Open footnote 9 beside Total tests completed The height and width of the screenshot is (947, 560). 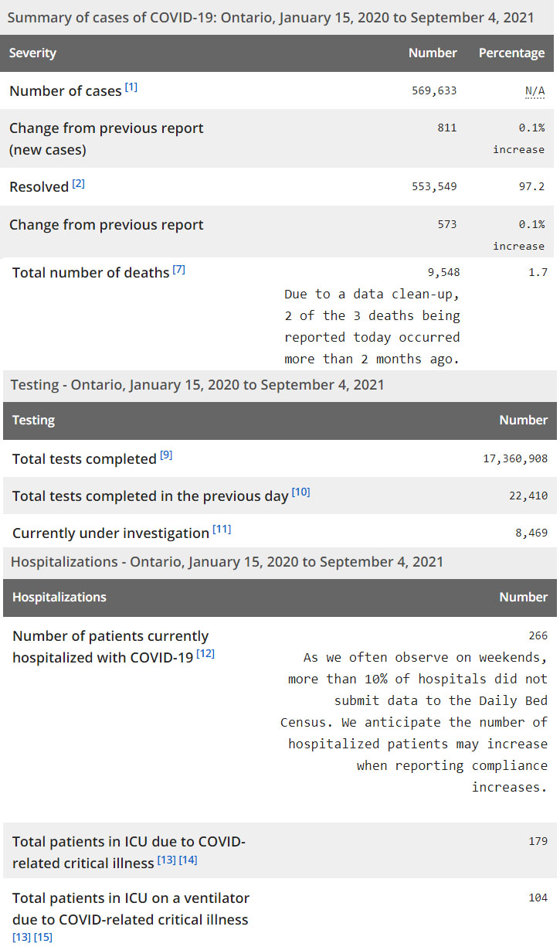point(166,455)
